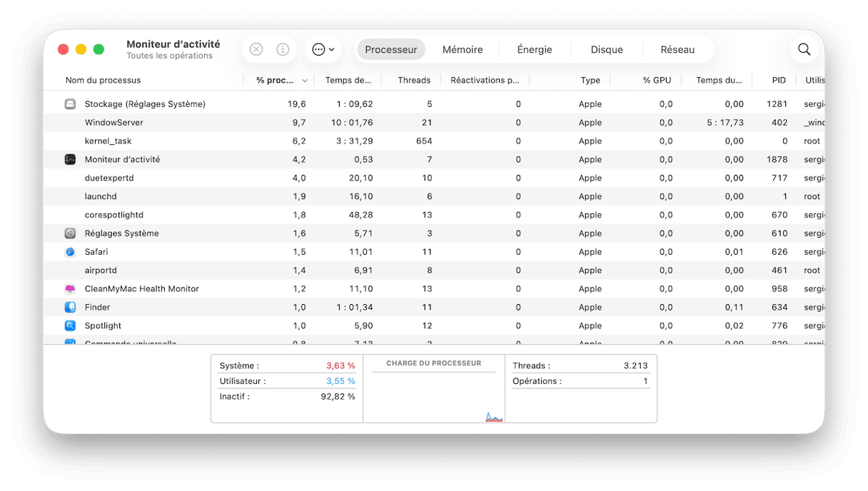Select the corespotlightd process row
This screenshot has height=491, width=868.
pos(434,216)
